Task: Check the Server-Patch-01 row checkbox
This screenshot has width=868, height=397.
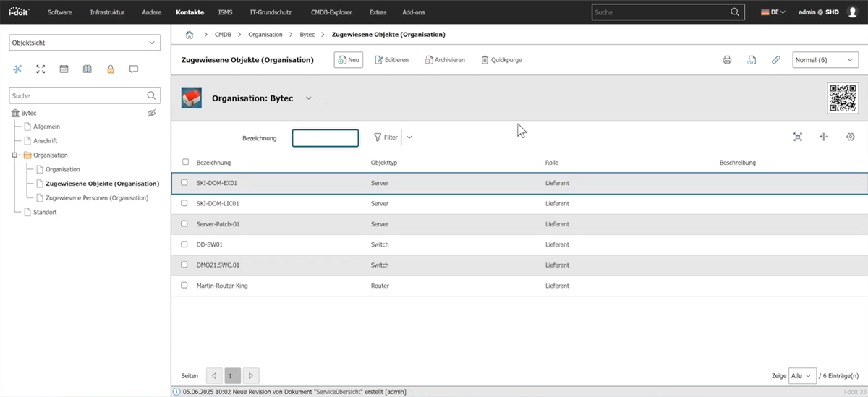Action: point(184,224)
